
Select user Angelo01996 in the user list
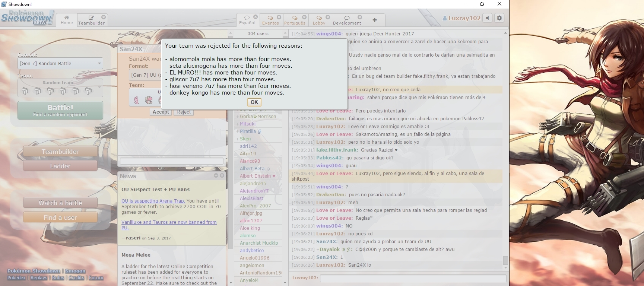click(255, 258)
